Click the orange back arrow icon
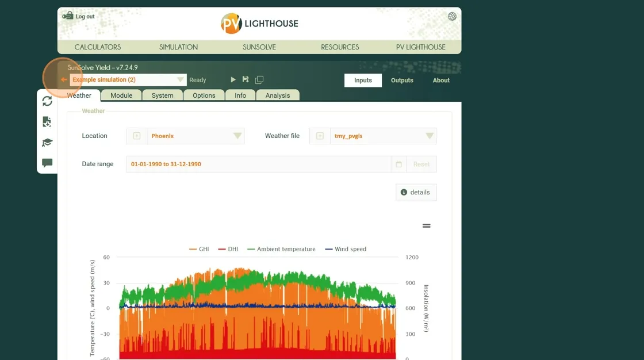The width and height of the screenshot is (644, 360). 64,80
